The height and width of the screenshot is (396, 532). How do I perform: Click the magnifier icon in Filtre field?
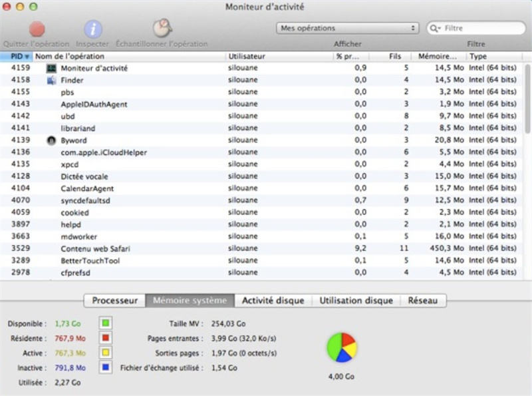click(x=435, y=28)
